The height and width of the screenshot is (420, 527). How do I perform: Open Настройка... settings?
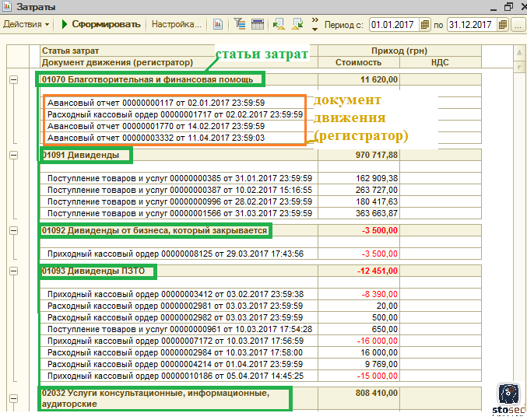tap(177, 25)
